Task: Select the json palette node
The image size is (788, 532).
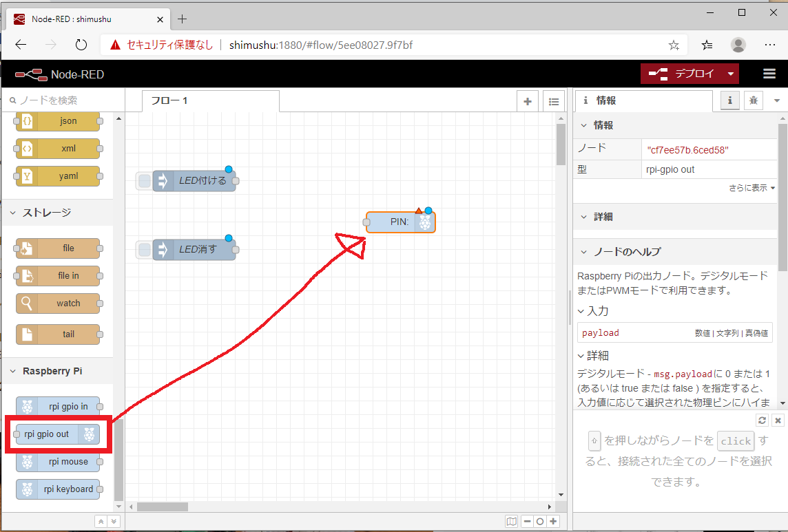Action: click(58, 121)
